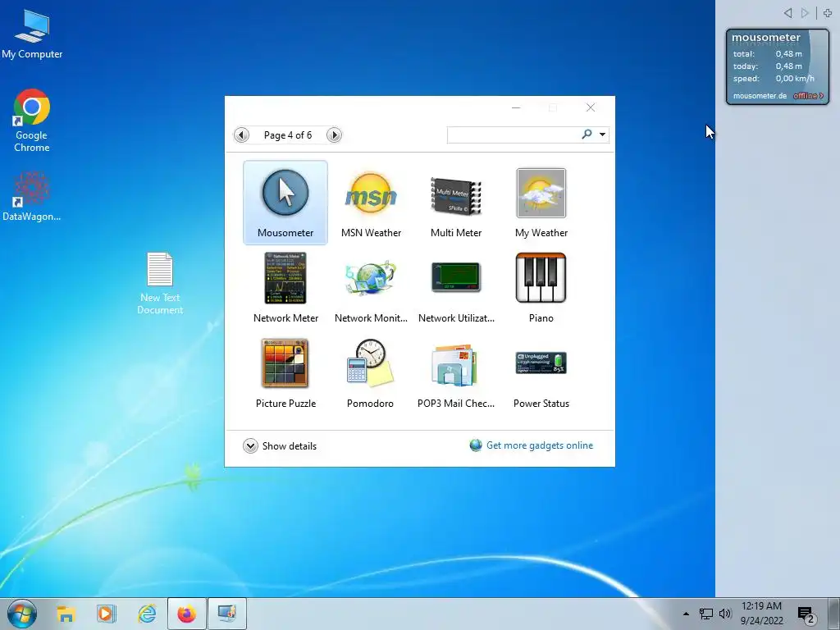The height and width of the screenshot is (630, 840).
Task: Click the sidebar add gadget plus icon
Action: [828, 13]
